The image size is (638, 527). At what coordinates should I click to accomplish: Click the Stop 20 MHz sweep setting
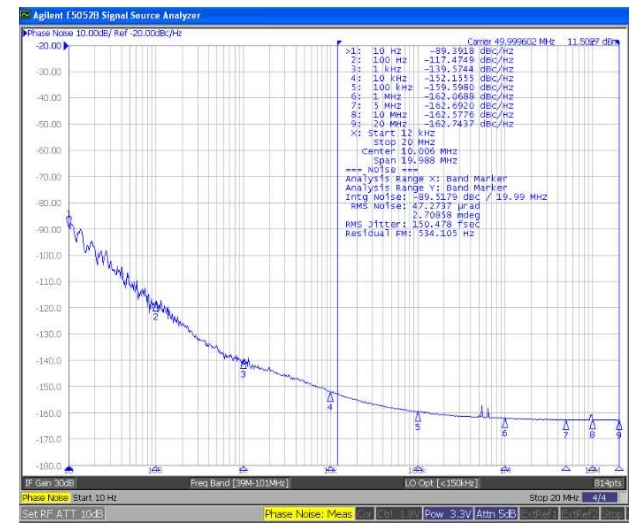point(554,498)
